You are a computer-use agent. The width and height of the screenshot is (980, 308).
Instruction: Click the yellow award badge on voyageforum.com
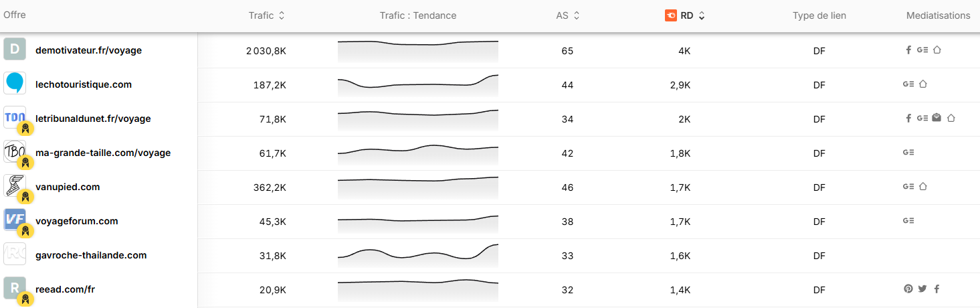[25, 231]
